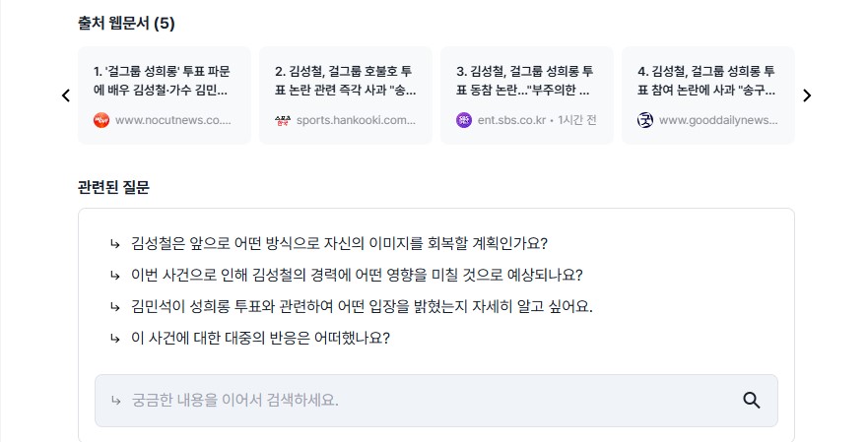The width and height of the screenshot is (868, 442).
Task: Click the hankooki sports favicon on source card 2
Action: (x=283, y=120)
